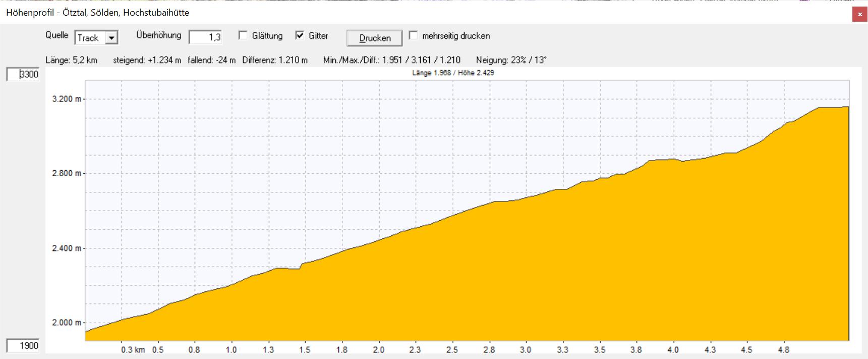Click the 1900 minimum elevation field
This screenshot has height=359, width=868.
click(x=23, y=346)
